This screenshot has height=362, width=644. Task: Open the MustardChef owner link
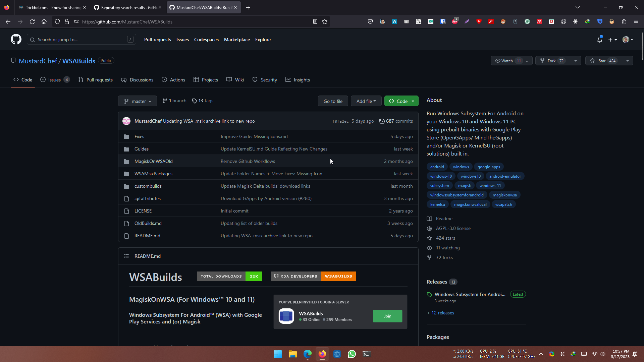38,61
